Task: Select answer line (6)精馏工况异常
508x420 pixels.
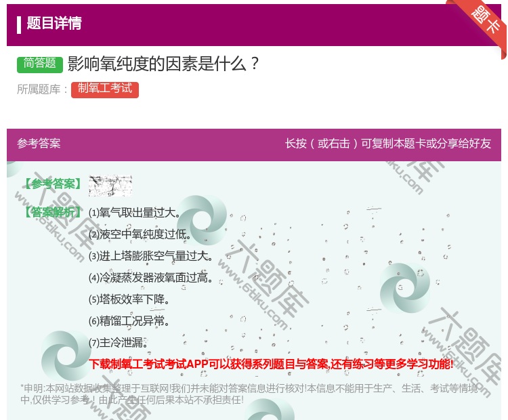Action: point(129,321)
